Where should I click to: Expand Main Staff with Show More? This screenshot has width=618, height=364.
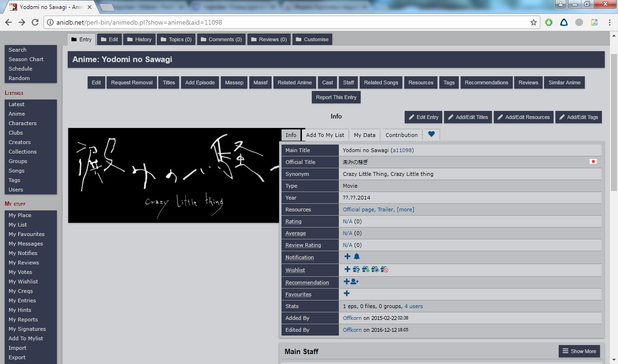pos(579,351)
